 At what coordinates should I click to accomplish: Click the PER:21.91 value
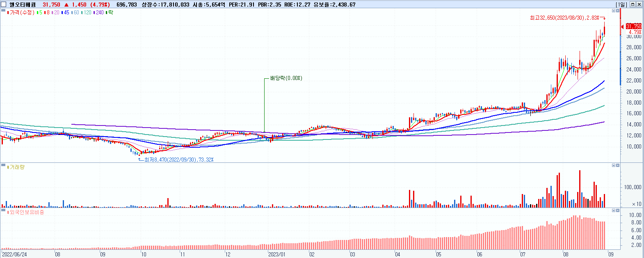[x=242, y=5]
